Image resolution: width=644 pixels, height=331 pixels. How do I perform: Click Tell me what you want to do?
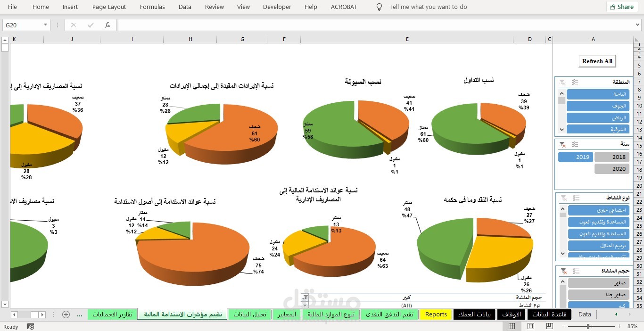[x=428, y=7]
